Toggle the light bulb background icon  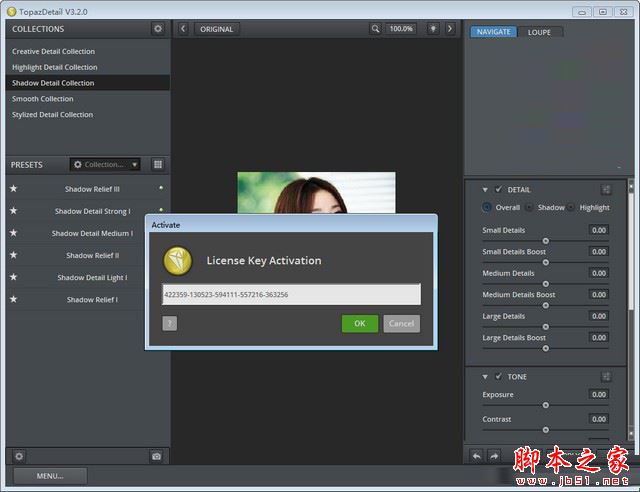(x=433, y=29)
